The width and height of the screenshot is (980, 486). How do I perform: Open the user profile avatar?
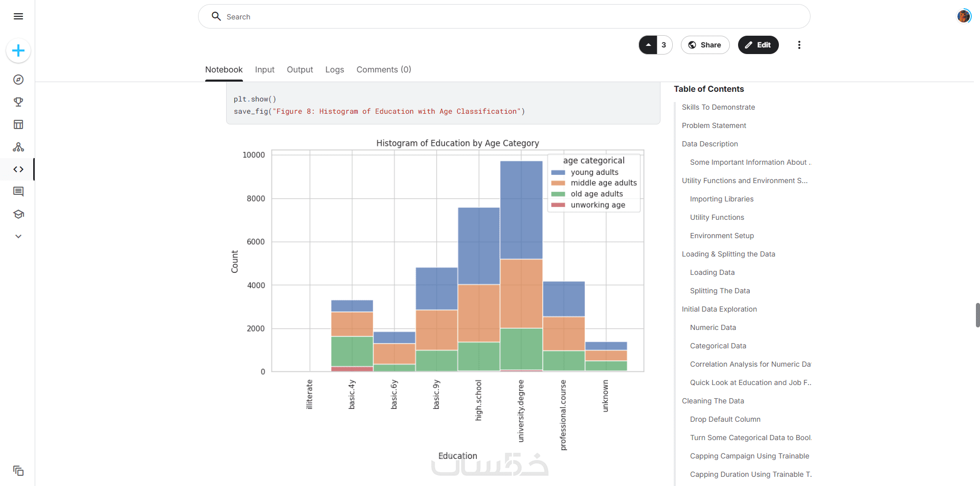pyautogui.click(x=964, y=16)
